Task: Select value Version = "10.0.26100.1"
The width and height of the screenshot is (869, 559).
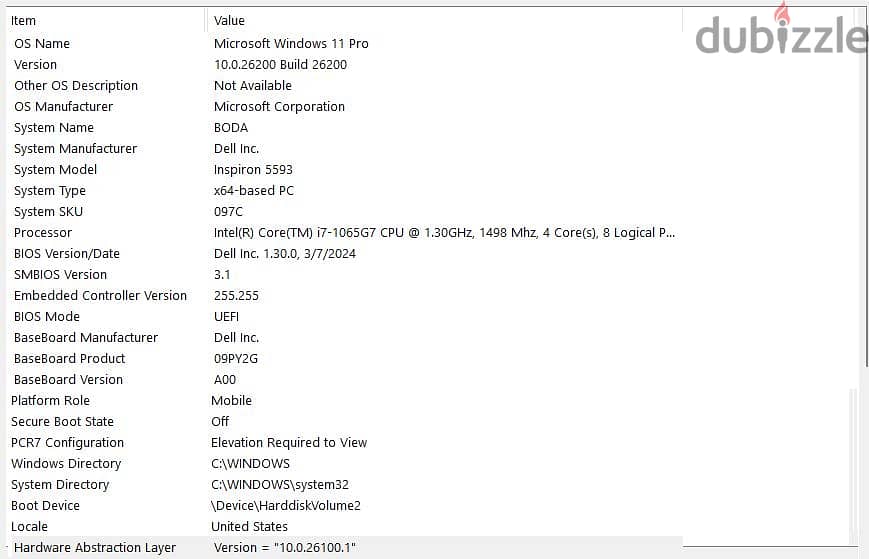Action: point(285,548)
